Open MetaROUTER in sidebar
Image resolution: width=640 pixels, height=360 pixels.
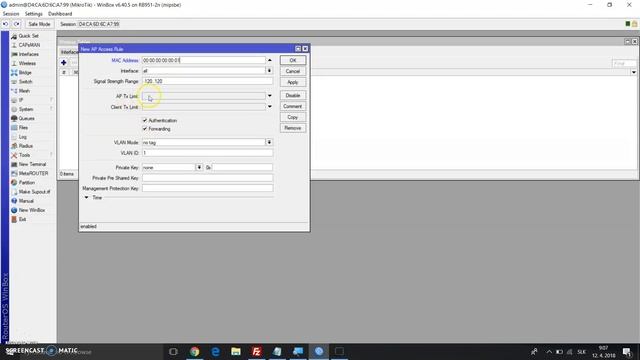33,173
